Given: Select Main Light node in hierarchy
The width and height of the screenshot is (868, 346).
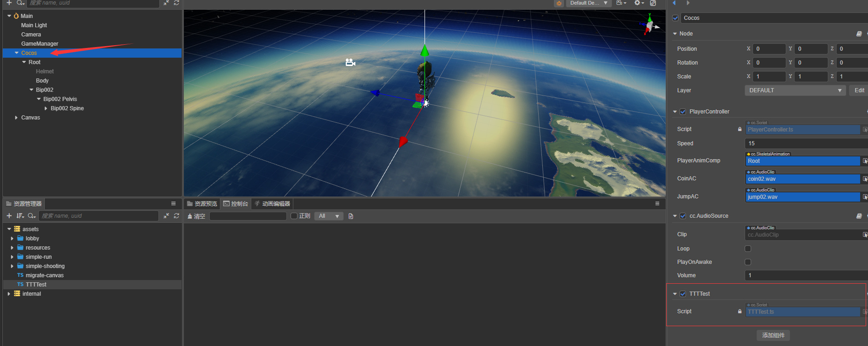Looking at the screenshot, I should tap(34, 25).
